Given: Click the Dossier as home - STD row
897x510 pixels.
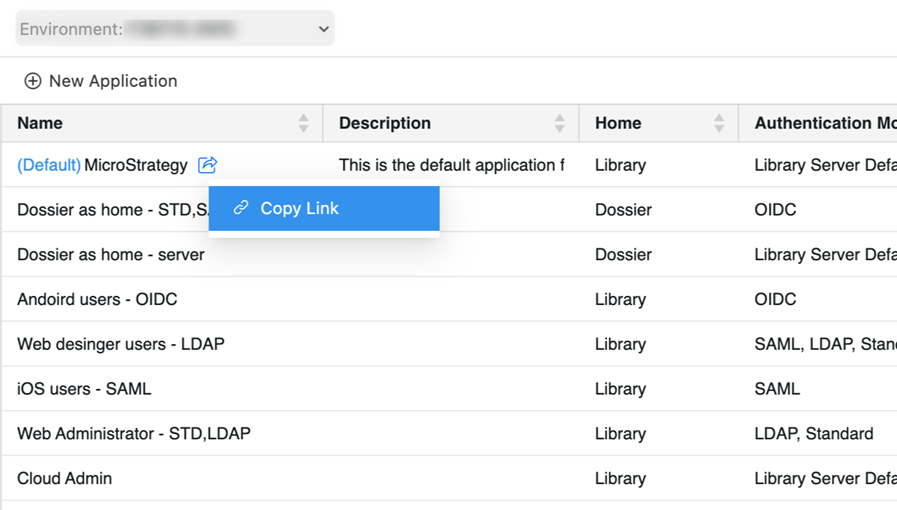Looking at the screenshot, I should click(110, 210).
